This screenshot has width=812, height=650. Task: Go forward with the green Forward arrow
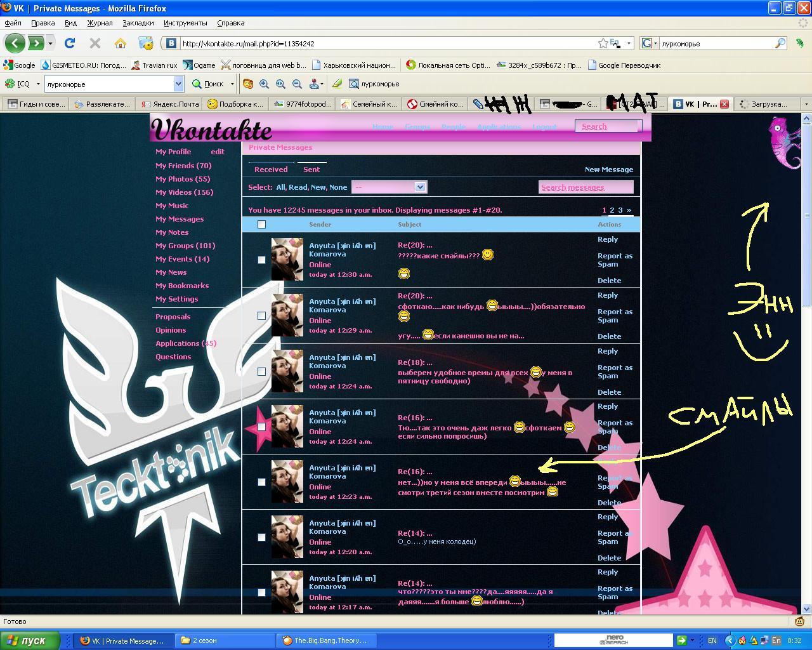click(36, 43)
